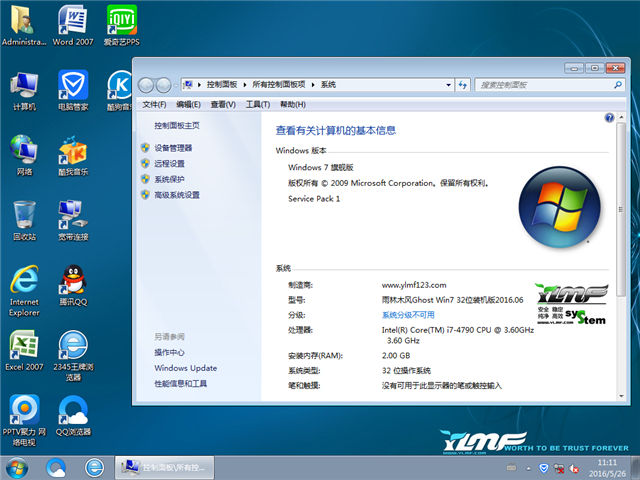Click the scrollbar up arrow in system window
640x480 pixels.
621,118
